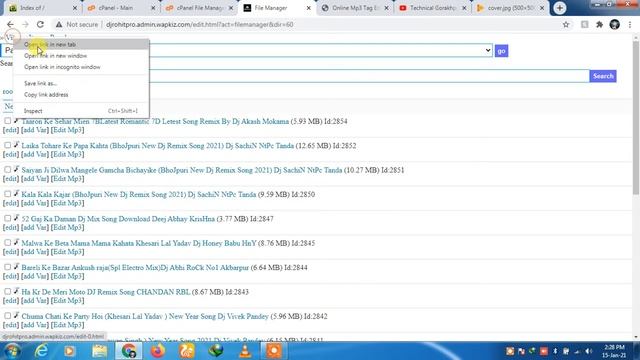The height and width of the screenshot is (360, 640).
Task: Click add Var under Ha Kr De Meri
Action: pyautogui.click(x=35, y=300)
